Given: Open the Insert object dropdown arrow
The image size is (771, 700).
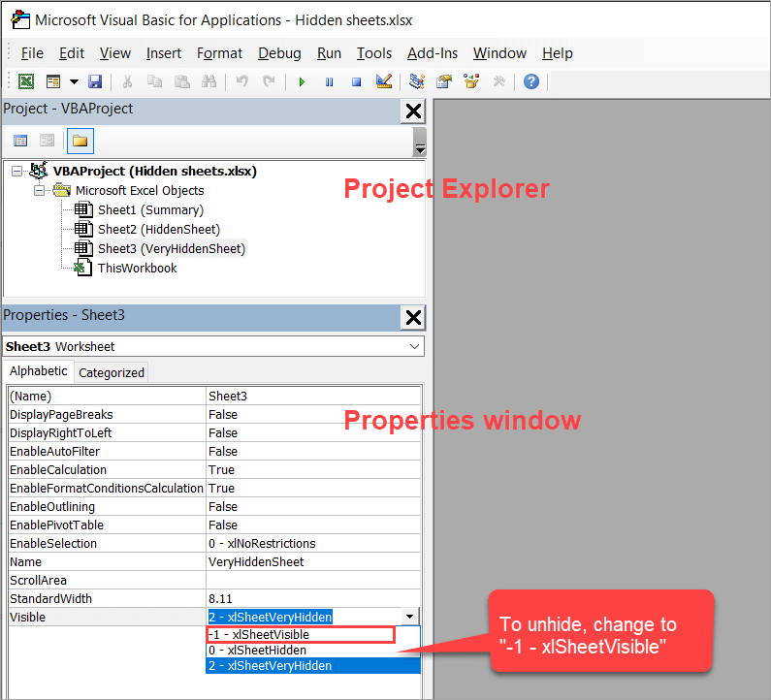Looking at the screenshot, I should coord(74,81).
